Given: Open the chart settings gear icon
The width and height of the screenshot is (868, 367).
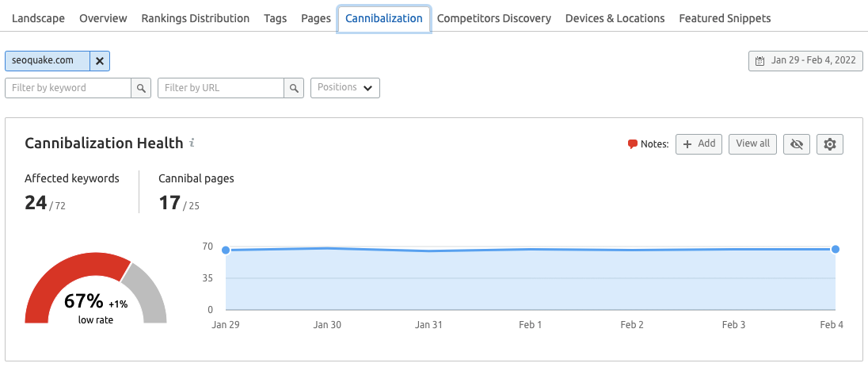Looking at the screenshot, I should click(x=830, y=143).
